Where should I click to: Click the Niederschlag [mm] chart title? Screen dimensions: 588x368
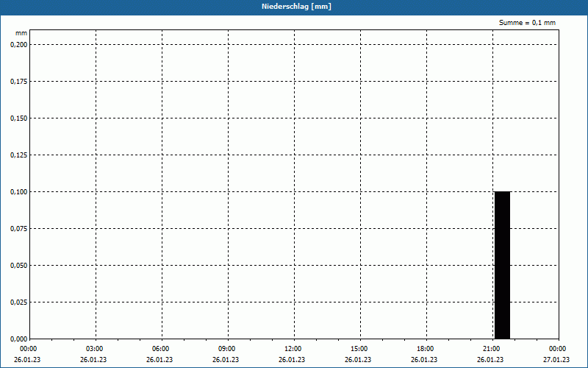[x=296, y=7]
